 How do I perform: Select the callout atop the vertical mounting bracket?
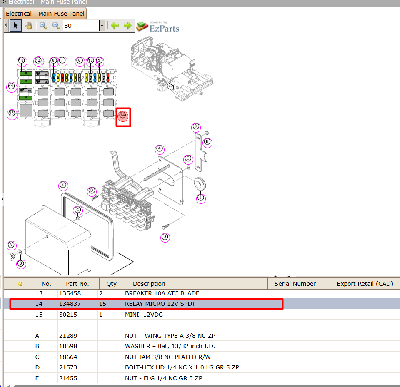196,127
